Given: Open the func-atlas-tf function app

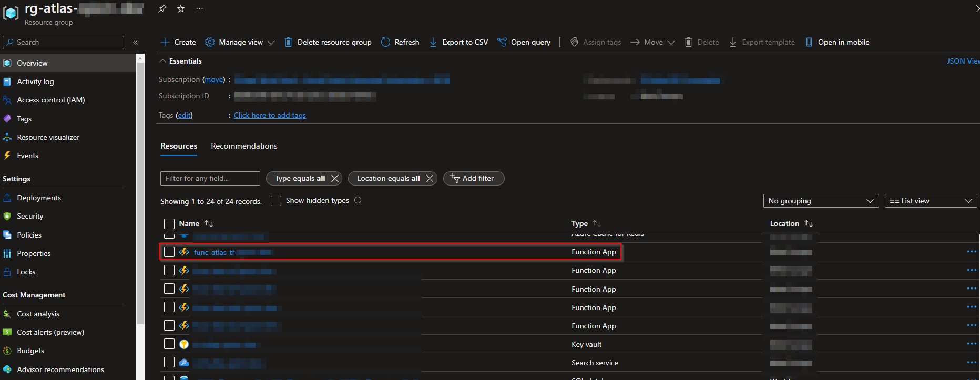Looking at the screenshot, I should (x=233, y=252).
